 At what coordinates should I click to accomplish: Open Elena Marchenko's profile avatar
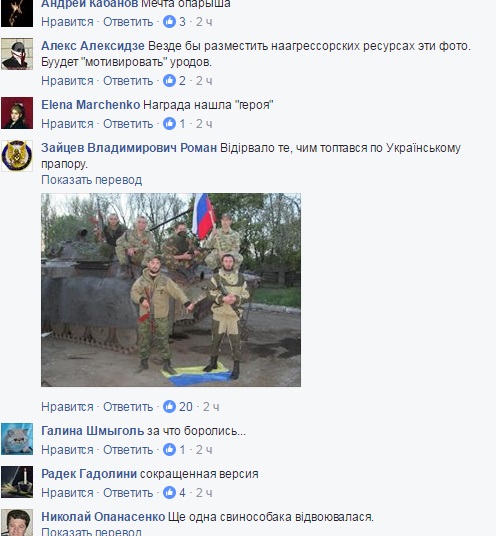point(17,113)
